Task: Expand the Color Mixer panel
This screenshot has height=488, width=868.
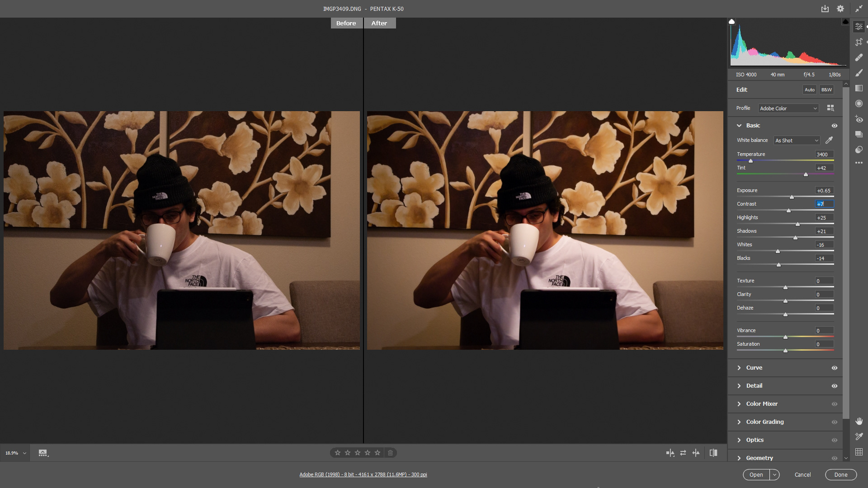Action: pos(762,404)
